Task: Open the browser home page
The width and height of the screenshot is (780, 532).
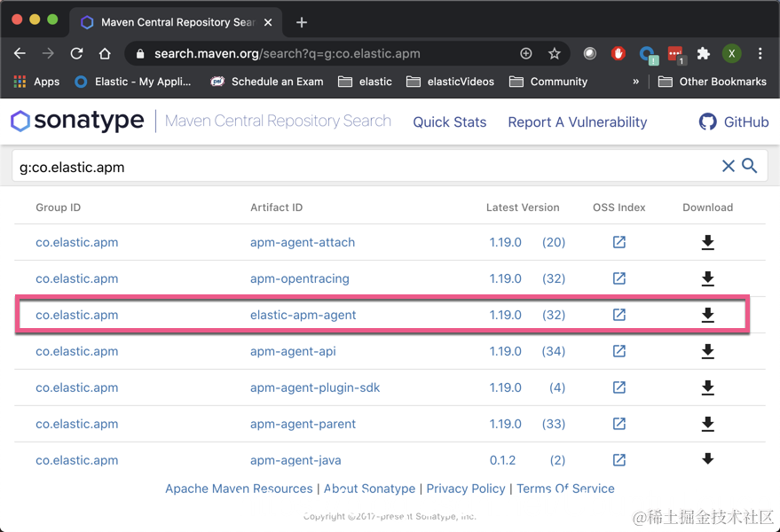Action: click(105, 53)
